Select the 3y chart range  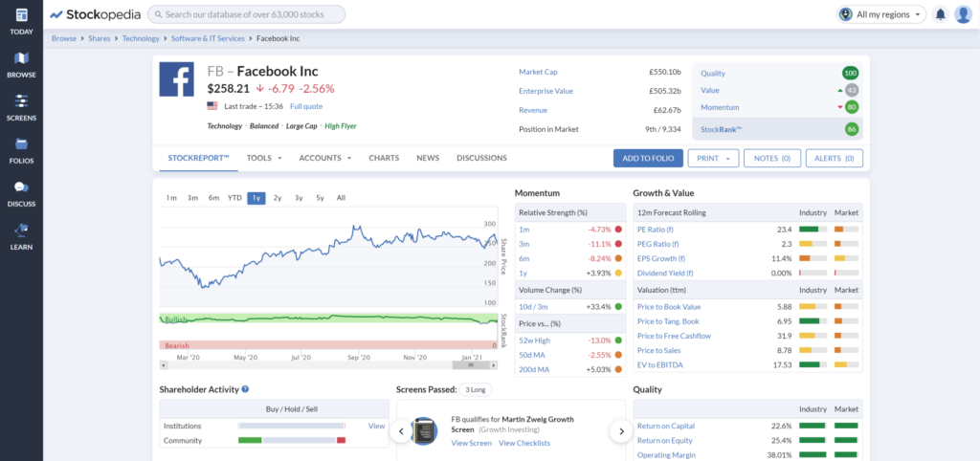click(299, 198)
